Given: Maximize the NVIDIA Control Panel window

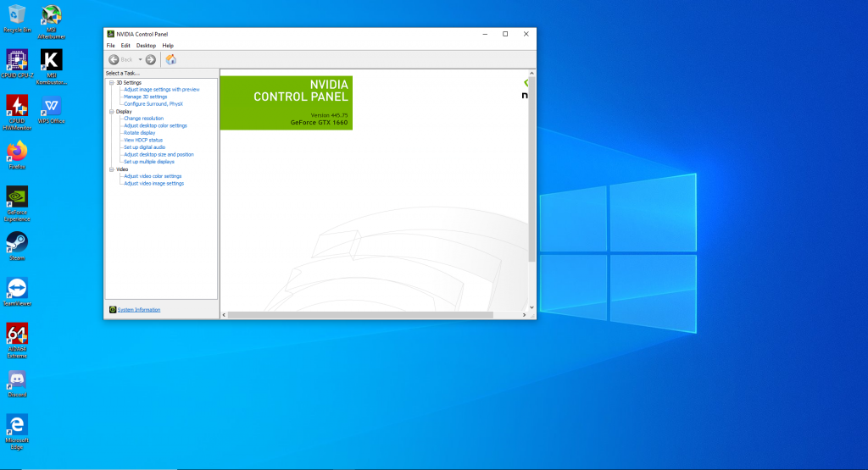Looking at the screenshot, I should [x=505, y=34].
